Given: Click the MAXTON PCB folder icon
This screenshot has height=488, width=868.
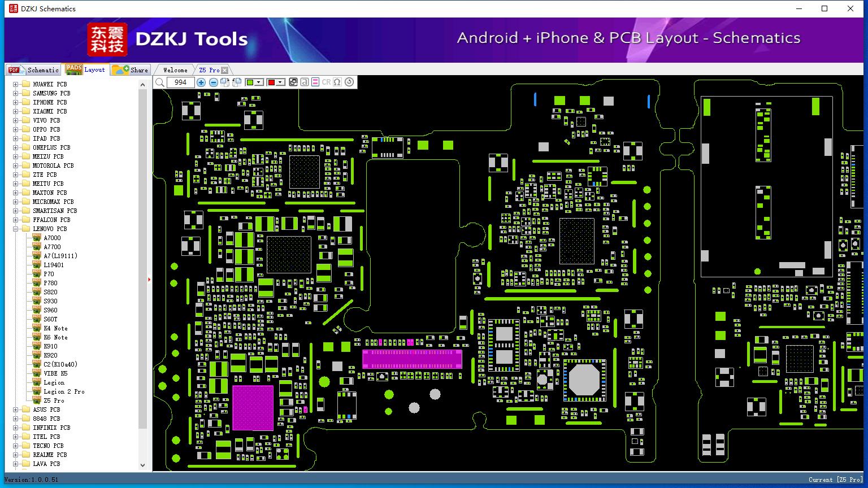Looking at the screenshot, I should [x=25, y=193].
